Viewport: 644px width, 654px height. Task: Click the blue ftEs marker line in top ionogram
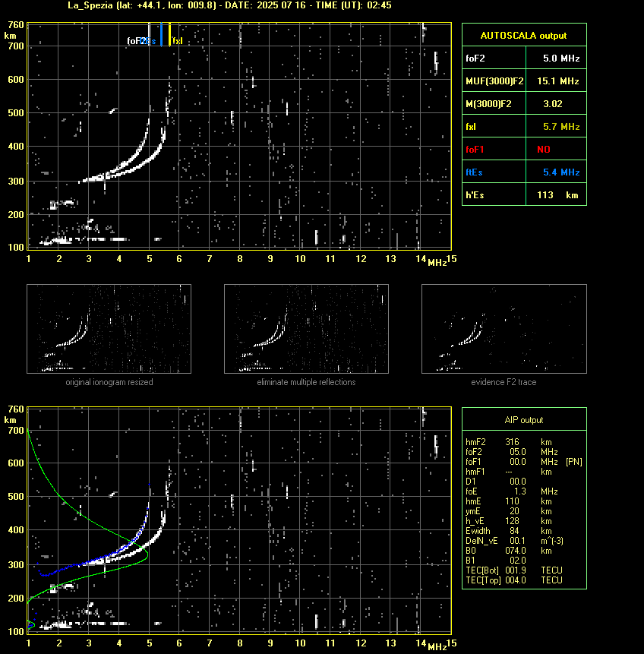(x=162, y=34)
